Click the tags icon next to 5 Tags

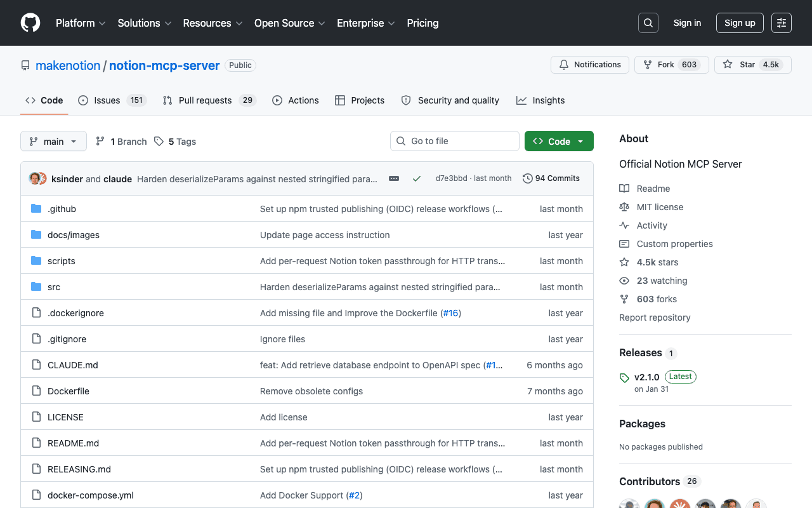(x=159, y=141)
